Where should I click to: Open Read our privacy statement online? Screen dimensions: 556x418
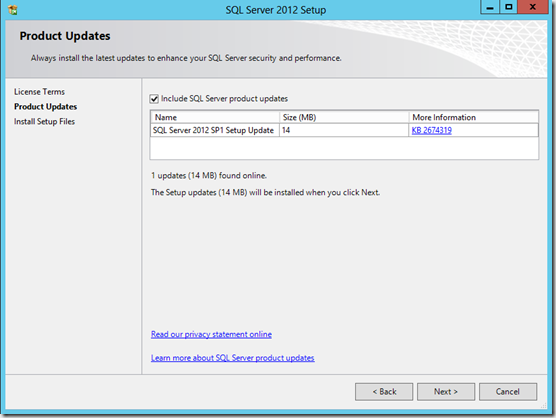(211, 334)
